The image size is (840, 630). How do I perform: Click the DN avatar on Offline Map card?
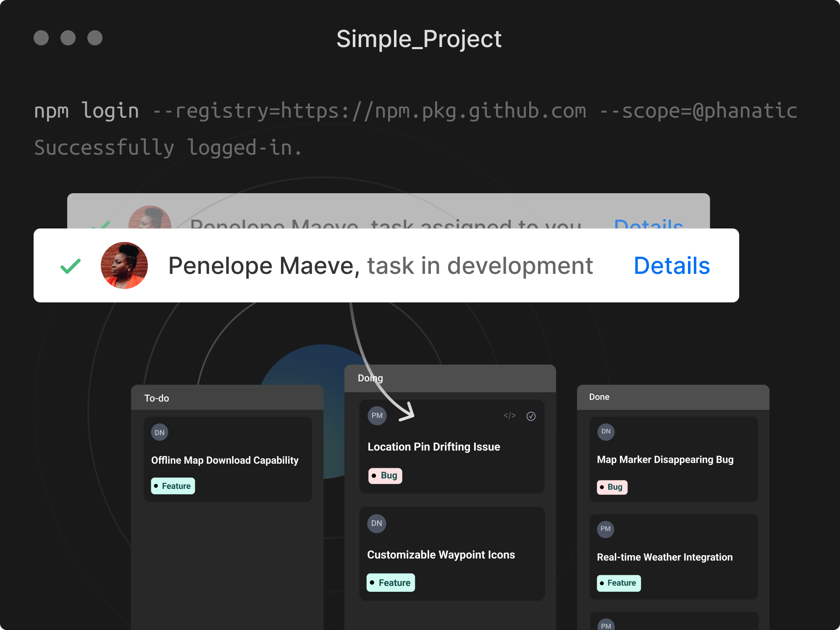(160, 433)
